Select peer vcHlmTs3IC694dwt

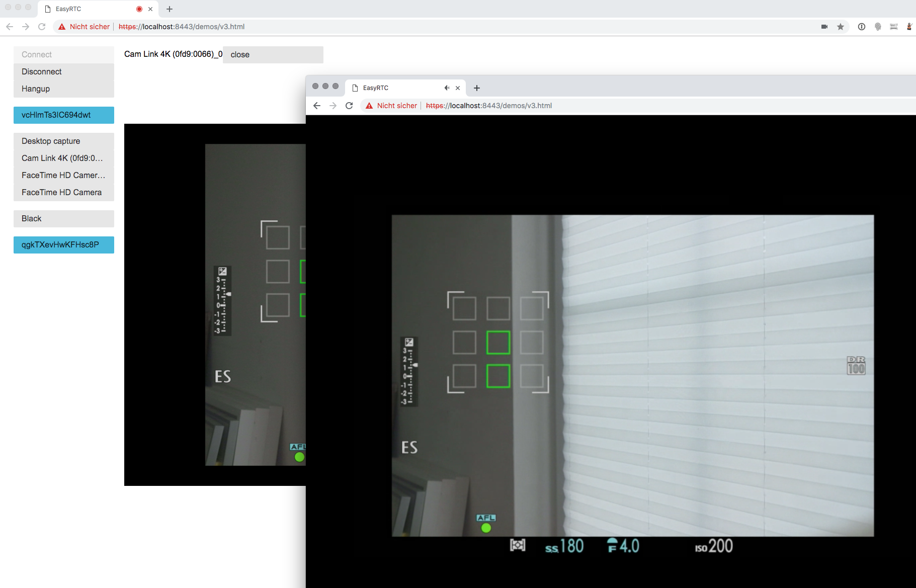[64, 115]
